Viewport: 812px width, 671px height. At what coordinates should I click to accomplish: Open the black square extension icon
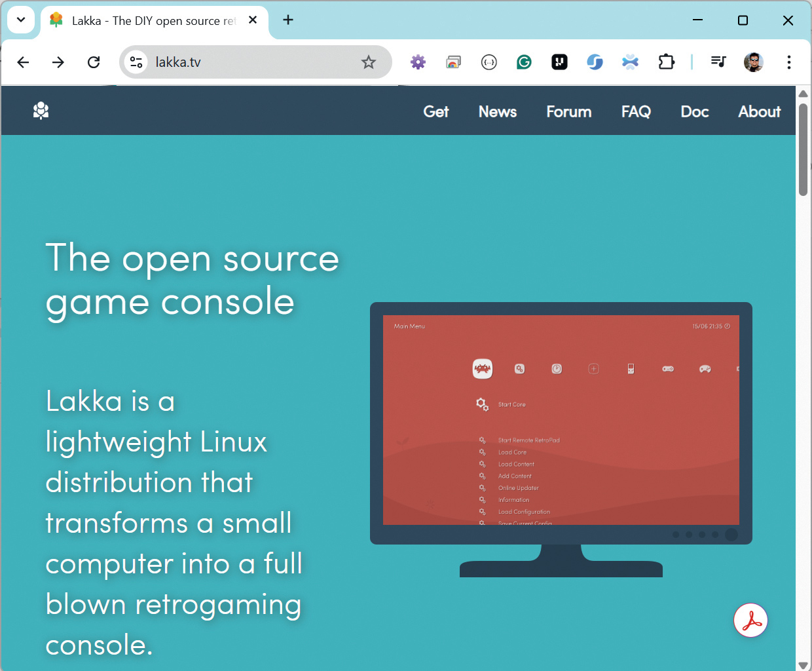tap(559, 62)
